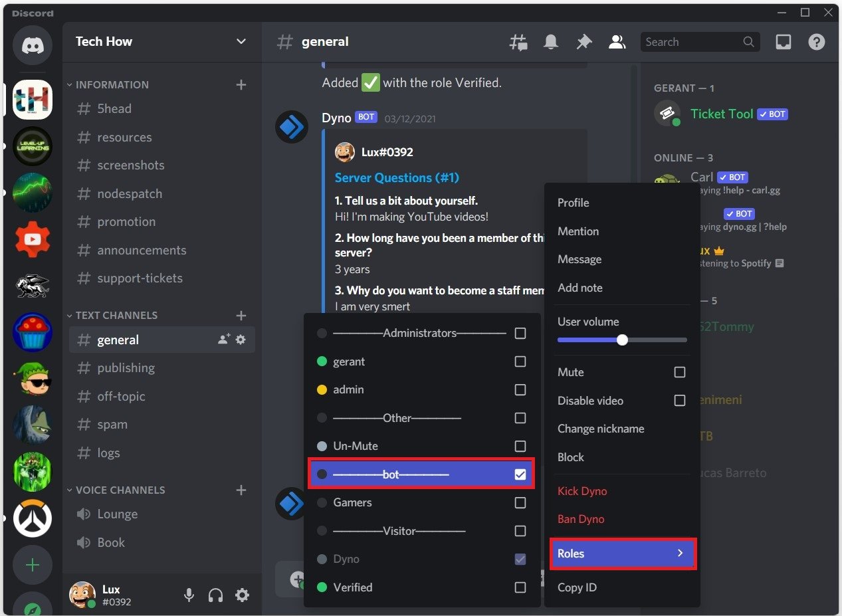Enable the gerant role checkbox
The height and width of the screenshot is (616, 842).
point(520,361)
